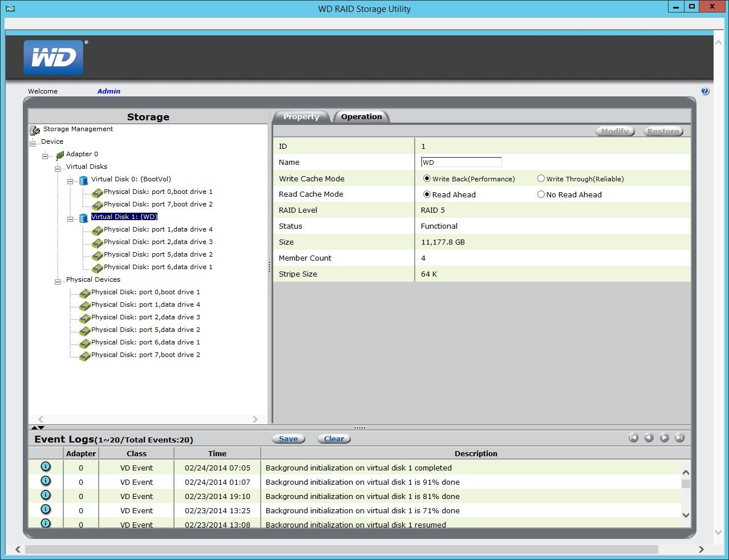Click 'Background initialization on virtual disk 1 completed'
Screen dimensions: 729x560
[x=359, y=468]
